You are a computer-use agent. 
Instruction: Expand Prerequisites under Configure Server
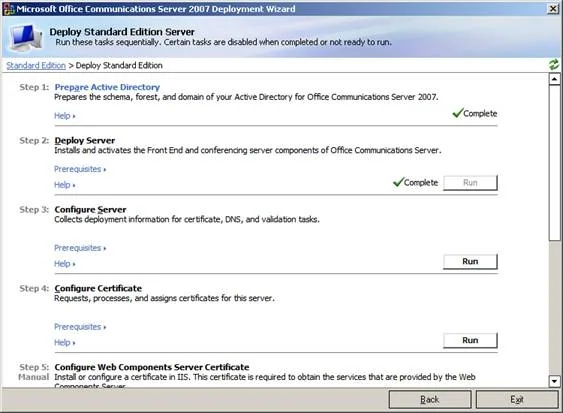pos(80,248)
